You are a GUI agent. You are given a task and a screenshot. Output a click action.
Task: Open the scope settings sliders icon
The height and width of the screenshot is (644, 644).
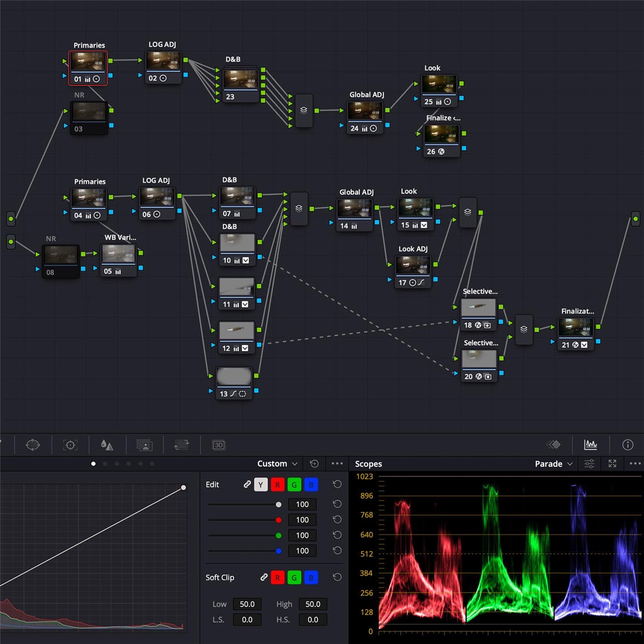[590, 464]
